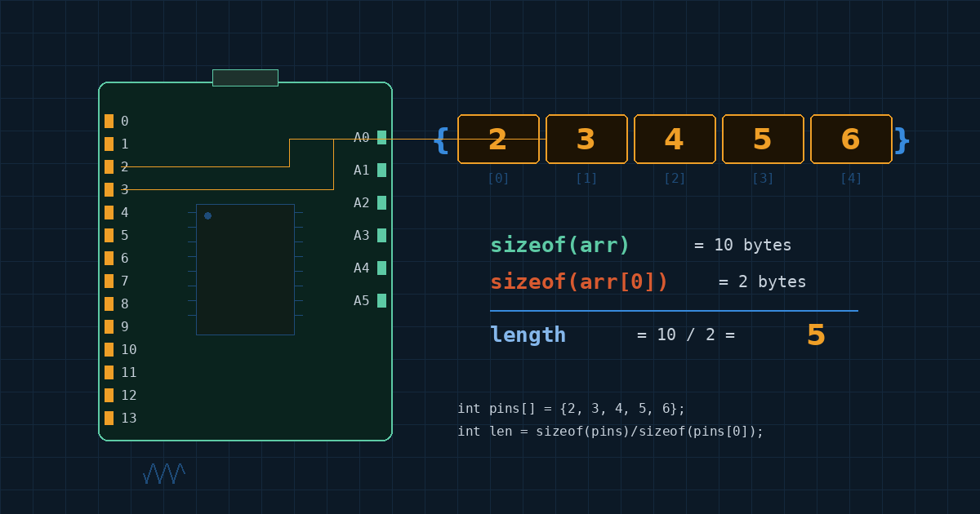Image resolution: width=980 pixels, height=514 pixels.
Task: Click the '= 2 bytes' value
Action: tap(762, 281)
